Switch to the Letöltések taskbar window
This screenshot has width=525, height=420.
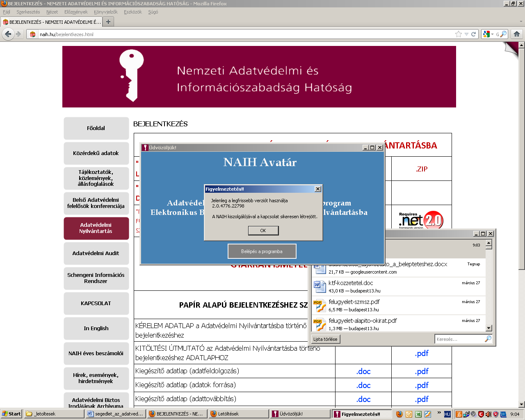[239, 414]
